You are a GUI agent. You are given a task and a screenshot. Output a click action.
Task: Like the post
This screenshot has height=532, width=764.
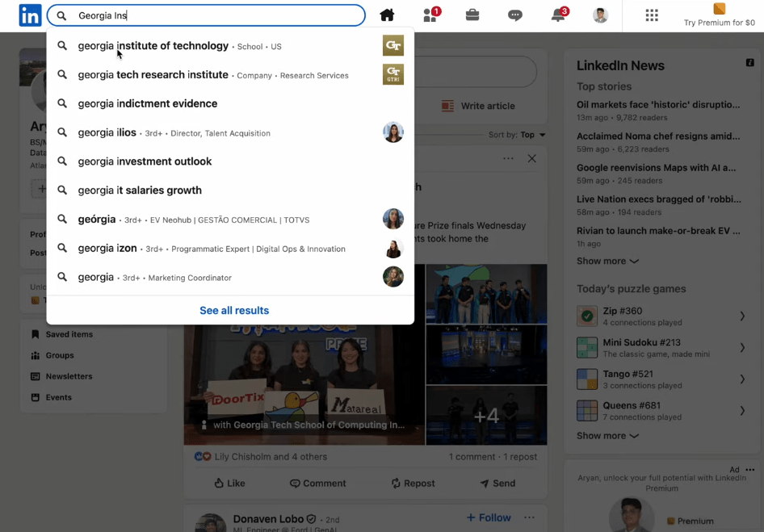coord(229,484)
